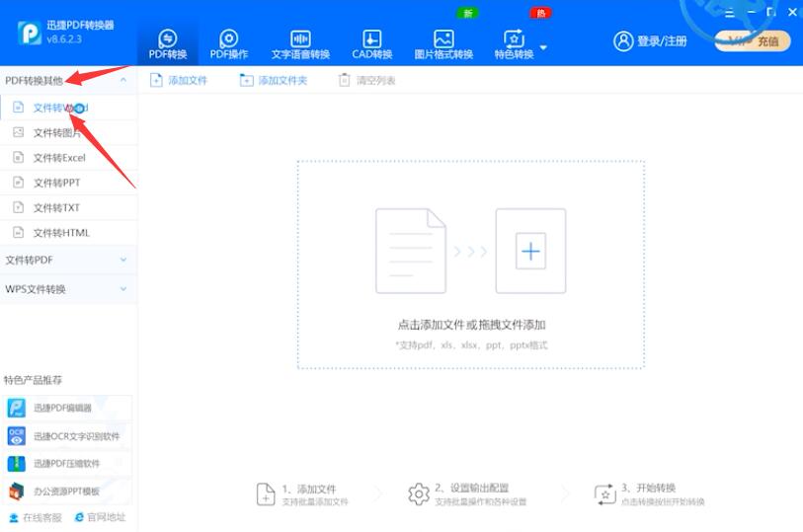Open 在线客服 support
The image size is (803, 532).
(x=36, y=517)
